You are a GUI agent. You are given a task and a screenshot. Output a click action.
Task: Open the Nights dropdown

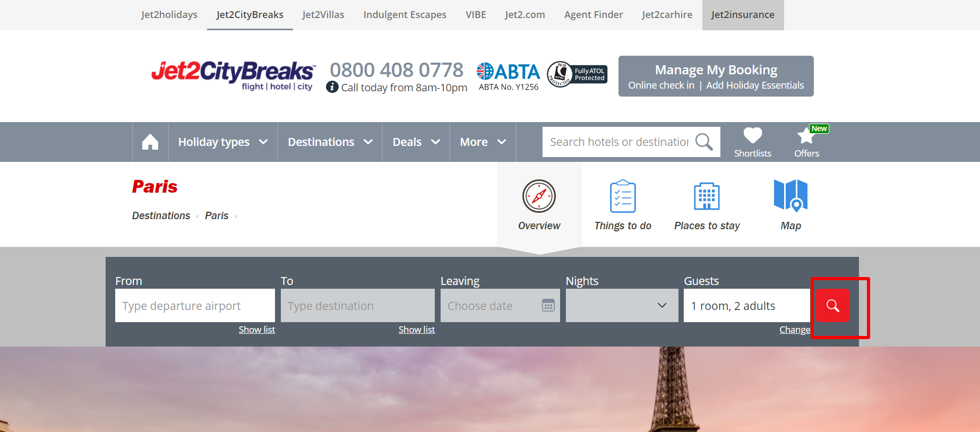pos(622,306)
